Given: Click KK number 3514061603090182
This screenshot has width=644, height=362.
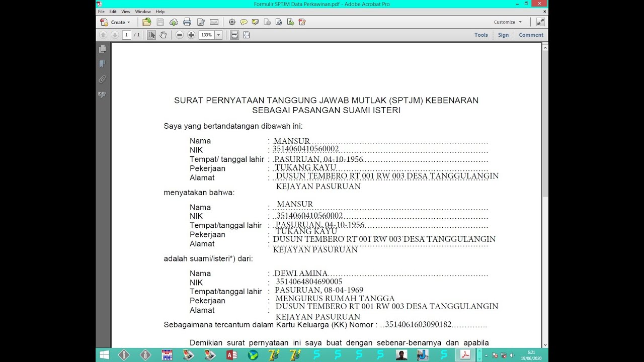Looking at the screenshot, I should (x=418, y=325).
